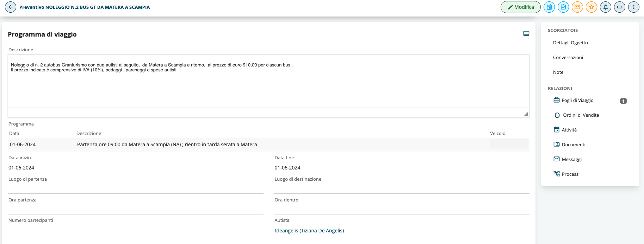The height and width of the screenshot is (244, 644).
Task: Click the task checklist icon in header
Action: (563, 7)
